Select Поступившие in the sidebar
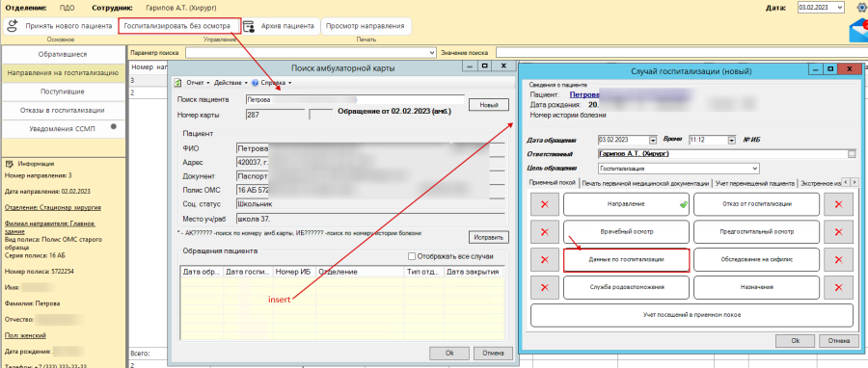 click(x=63, y=92)
